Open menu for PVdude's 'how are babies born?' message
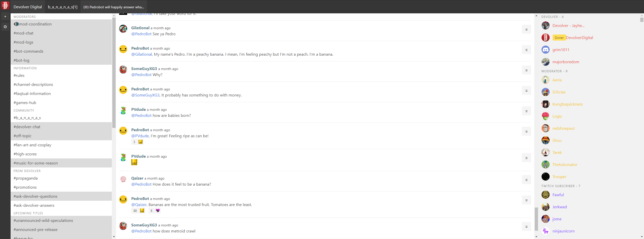644x239 pixels. click(x=526, y=111)
